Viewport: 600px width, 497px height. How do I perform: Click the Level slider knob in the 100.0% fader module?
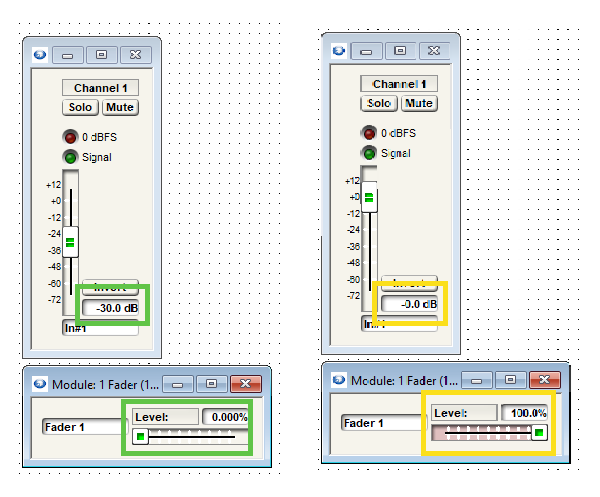[539, 432]
